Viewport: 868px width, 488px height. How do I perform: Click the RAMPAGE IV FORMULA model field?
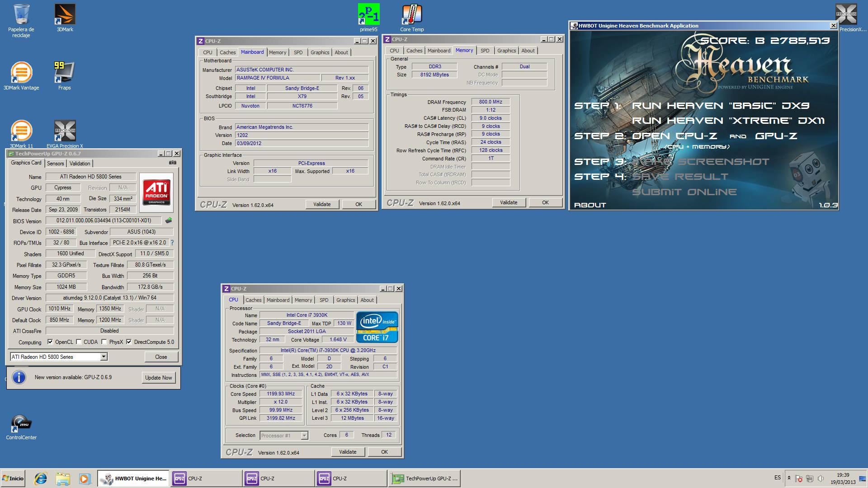coord(277,78)
